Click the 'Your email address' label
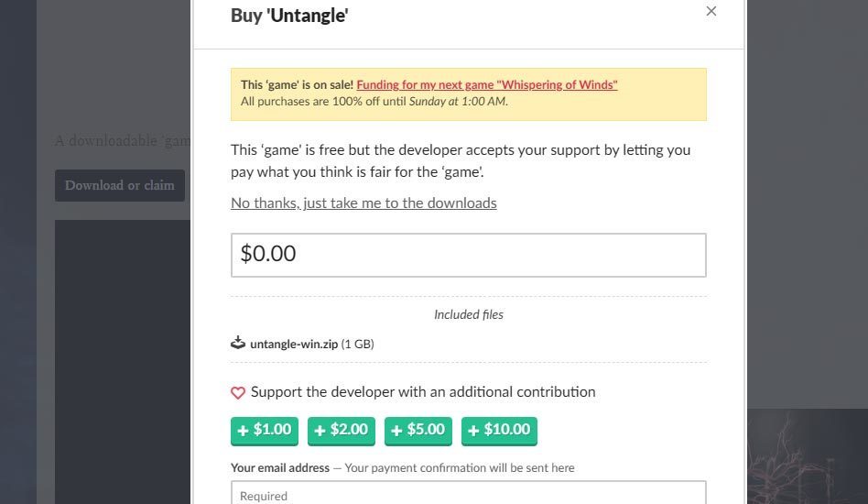This screenshot has width=868, height=504. pos(280,468)
